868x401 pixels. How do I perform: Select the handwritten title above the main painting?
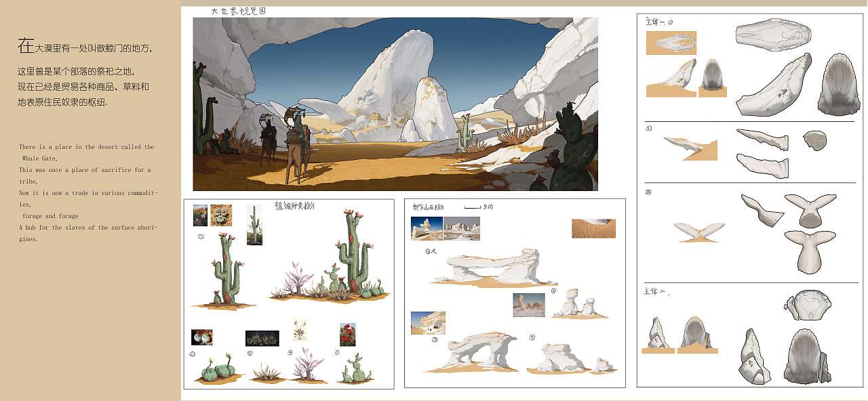(238, 12)
